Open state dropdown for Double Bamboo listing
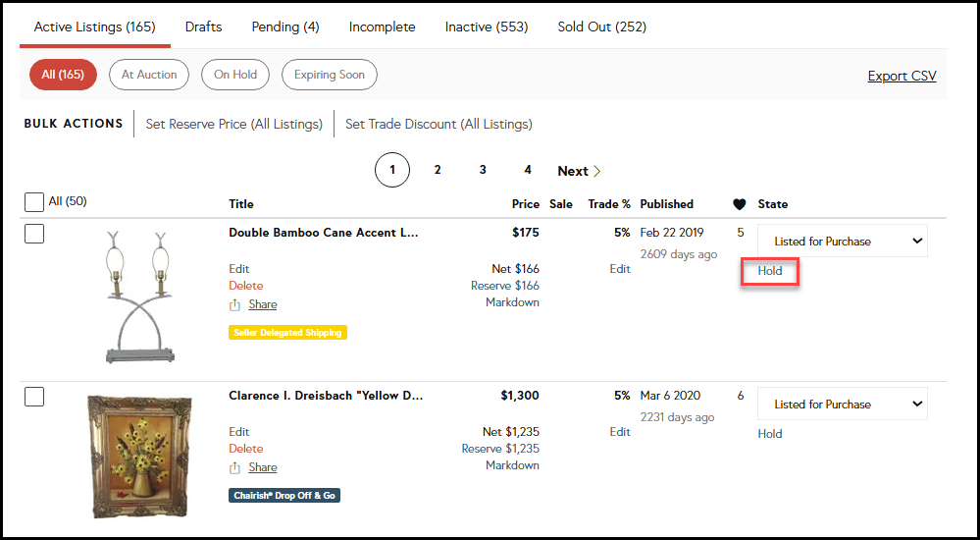The height and width of the screenshot is (540, 980). (x=843, y=241)
